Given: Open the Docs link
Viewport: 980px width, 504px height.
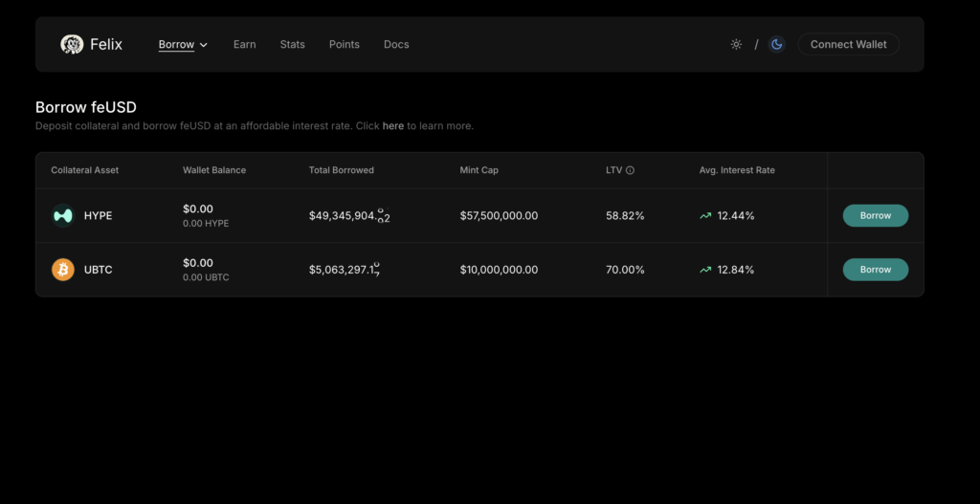Looking at the screenshot, I should pos(396,44).
